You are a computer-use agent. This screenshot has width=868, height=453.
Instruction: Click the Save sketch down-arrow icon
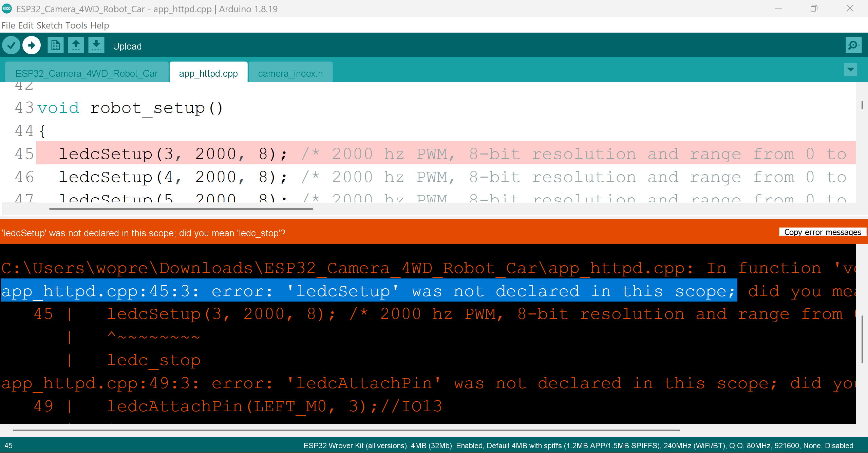pos(96,46)
